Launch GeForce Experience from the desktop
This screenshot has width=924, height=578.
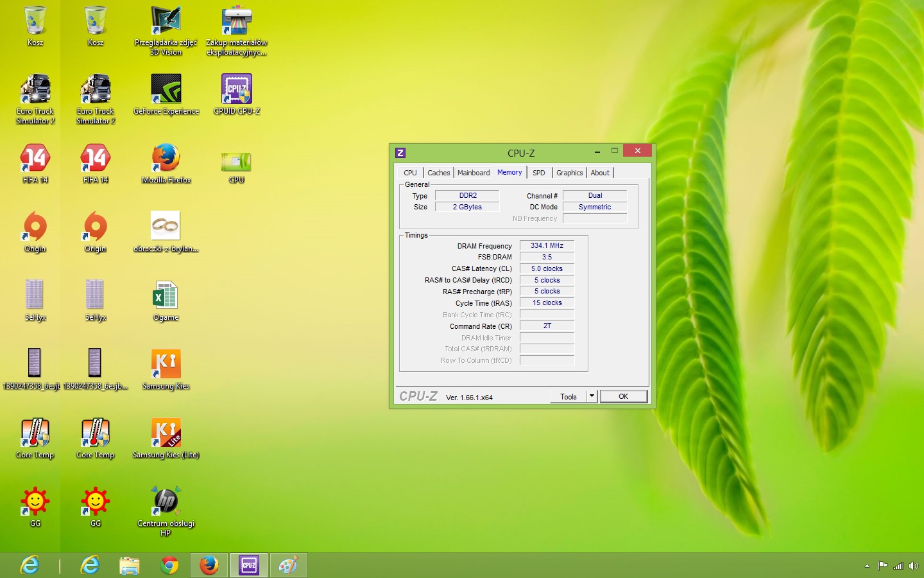(x=166, y=90)
